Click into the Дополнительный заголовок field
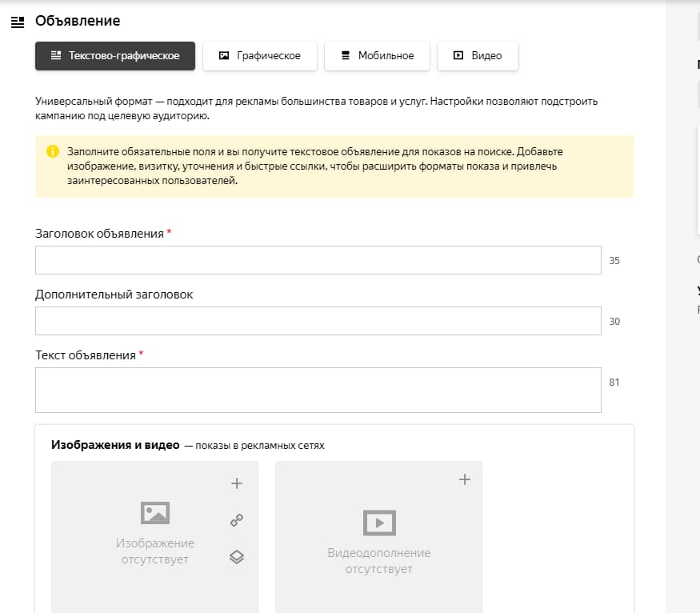The width and height of the screenshot is (700, 613). click(318, 321)
